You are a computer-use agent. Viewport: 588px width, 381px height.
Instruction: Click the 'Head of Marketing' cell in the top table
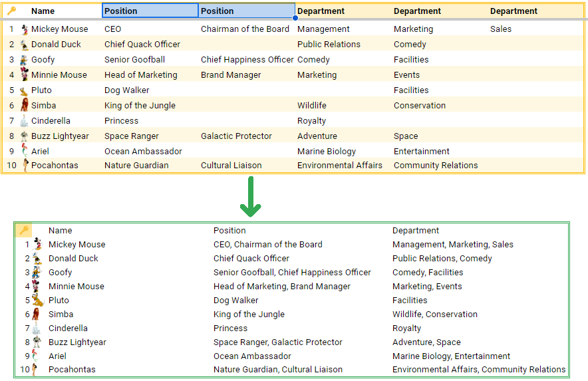click(140, 75)
